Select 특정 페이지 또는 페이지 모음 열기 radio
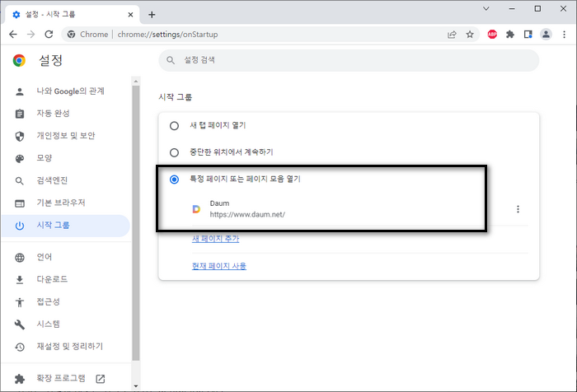 174,180
